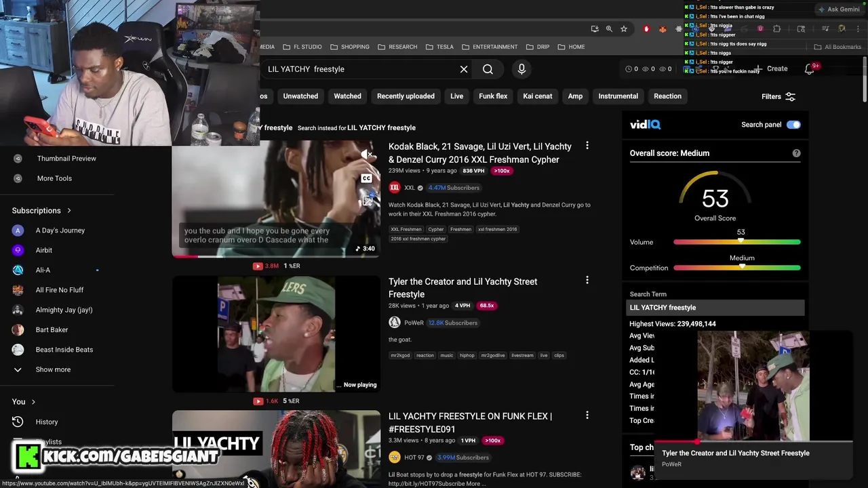The width and height of the screenshot is (868, 488).
Task: Select the Recently uploaded chip
Action: pos(406,96)
